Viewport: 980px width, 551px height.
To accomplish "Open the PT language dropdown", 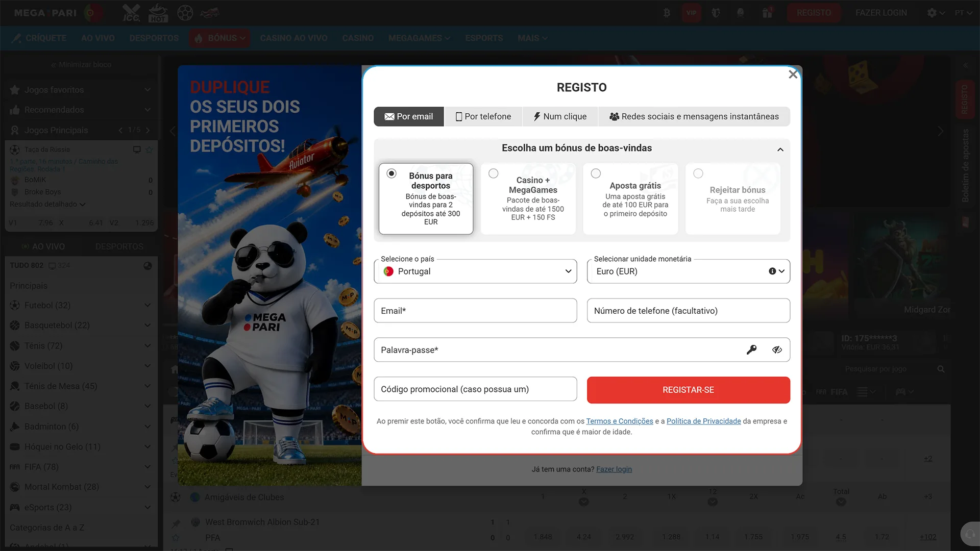I will (963, 13).
